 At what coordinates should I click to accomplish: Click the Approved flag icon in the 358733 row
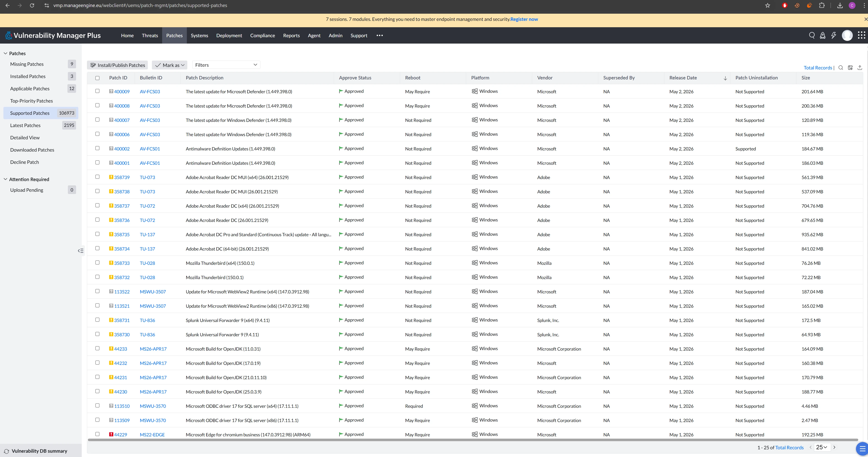(341, 263)
